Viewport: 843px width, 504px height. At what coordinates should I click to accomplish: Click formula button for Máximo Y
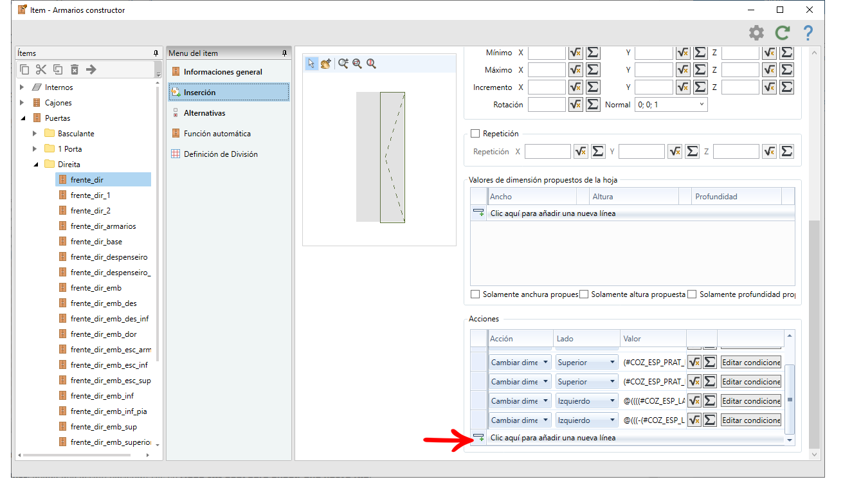tap(683, 69)
